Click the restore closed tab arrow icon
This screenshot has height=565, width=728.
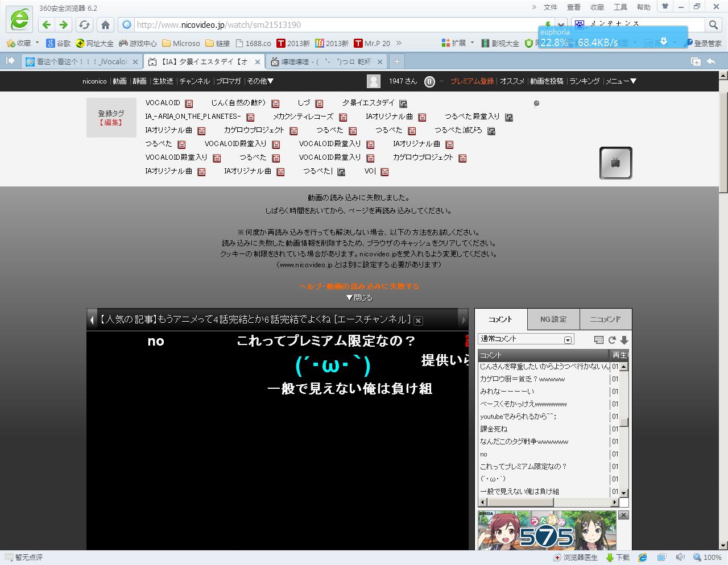711,61
